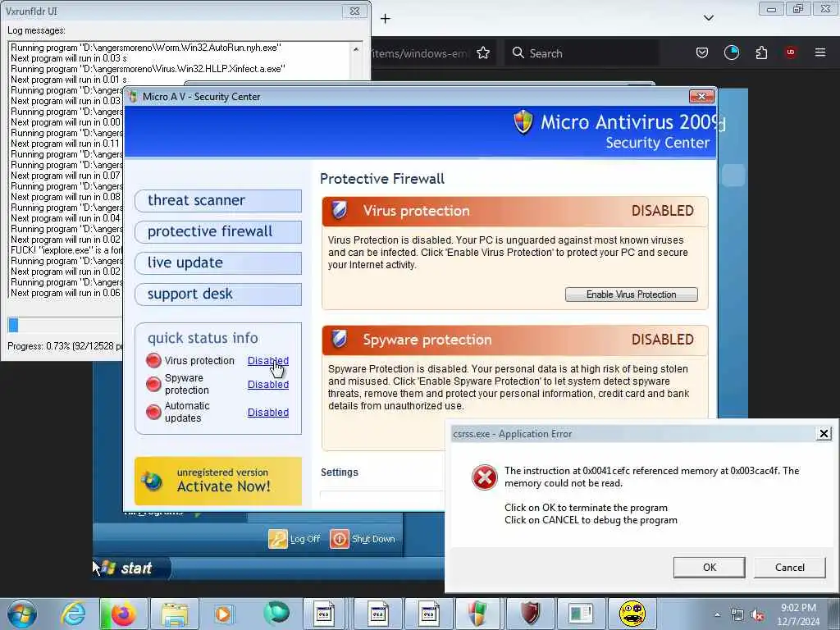Click log line containing Virus.Win32.HLLP.Xinfect.a.exe
The height and width of the screenshot is (630, 840).
point(148,69)
